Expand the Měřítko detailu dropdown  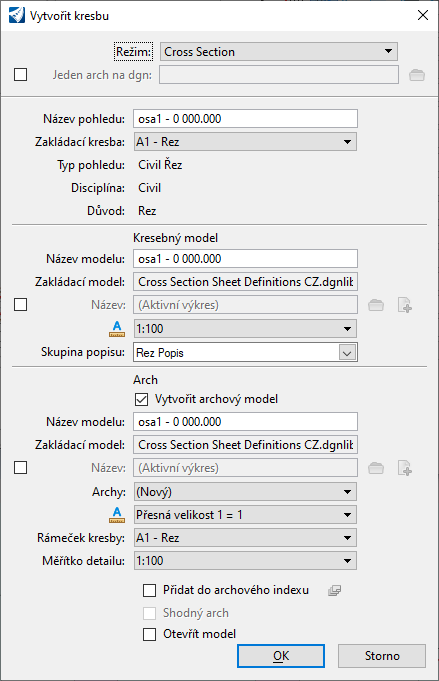click(245, 561)
